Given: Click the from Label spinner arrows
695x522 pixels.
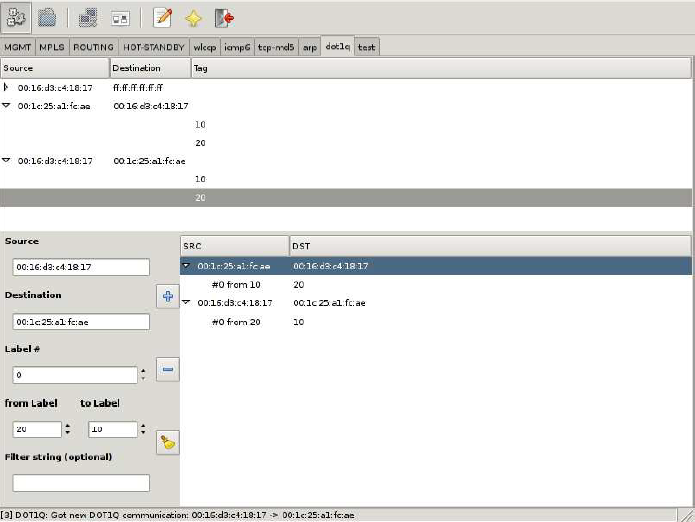Looking at the screenshot, I should point(67,429).
